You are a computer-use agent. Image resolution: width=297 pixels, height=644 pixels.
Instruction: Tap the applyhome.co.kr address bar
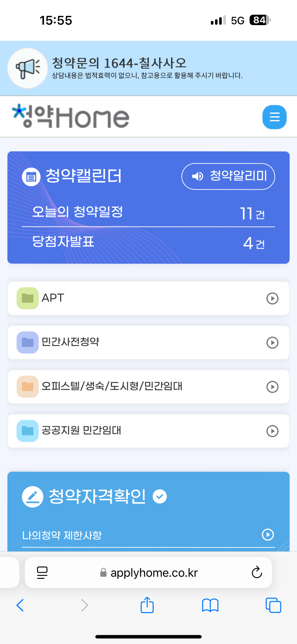(x=154, y=572)
